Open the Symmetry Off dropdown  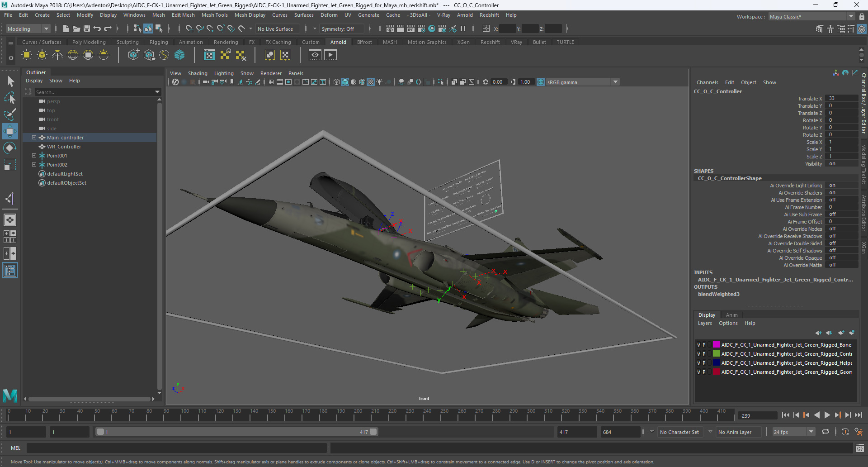click(x=341, y=29)
